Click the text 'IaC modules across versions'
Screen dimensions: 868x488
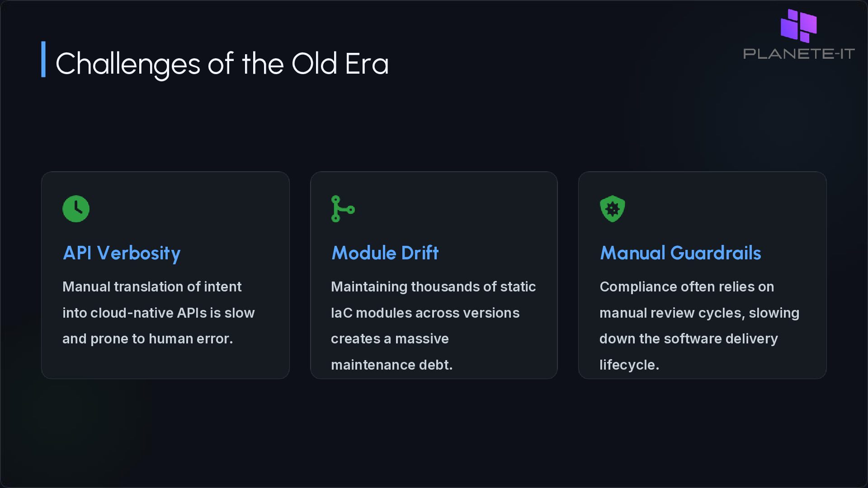(425, 313)
